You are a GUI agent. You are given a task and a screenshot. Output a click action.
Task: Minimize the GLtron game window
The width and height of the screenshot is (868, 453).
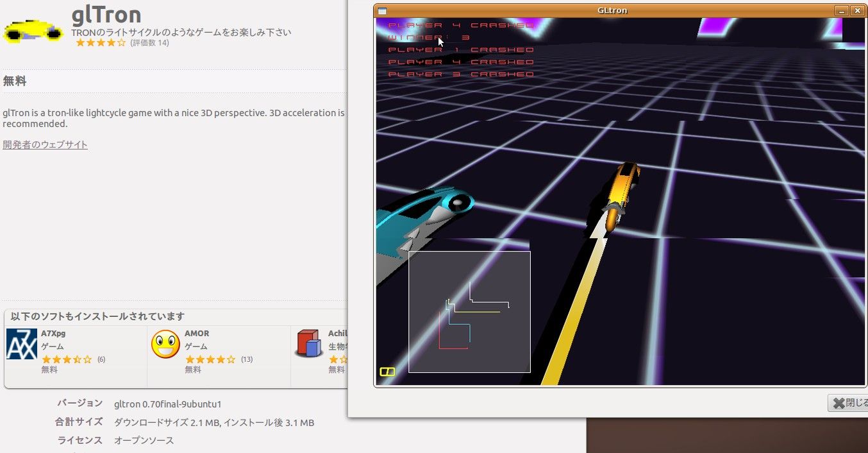(x=841, y=11)
